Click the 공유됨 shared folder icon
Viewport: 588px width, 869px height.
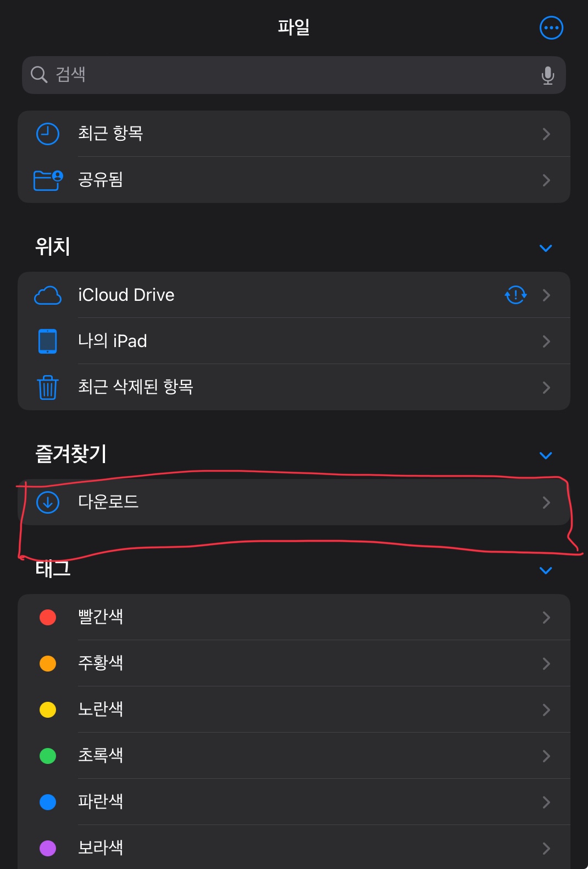[48, 180]
